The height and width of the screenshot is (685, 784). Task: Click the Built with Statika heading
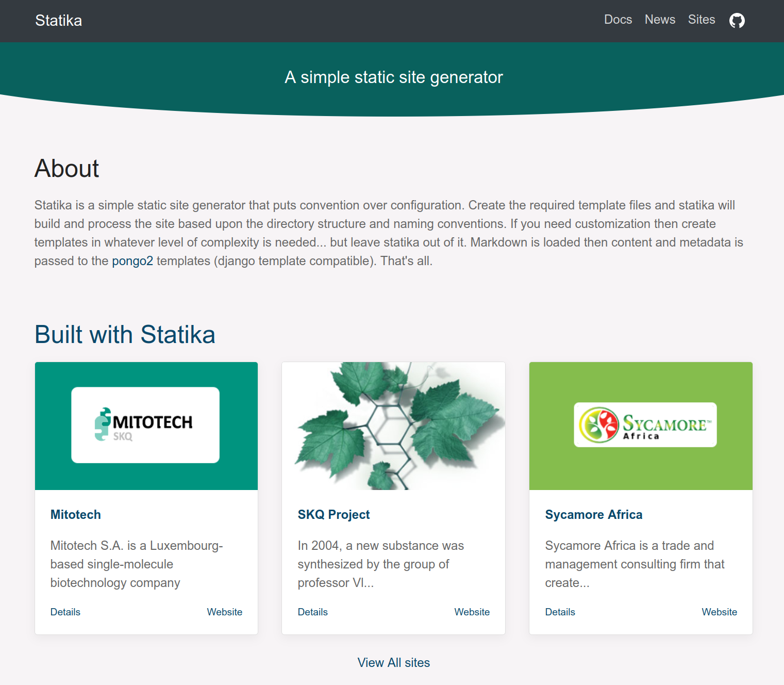click(125, 334)
